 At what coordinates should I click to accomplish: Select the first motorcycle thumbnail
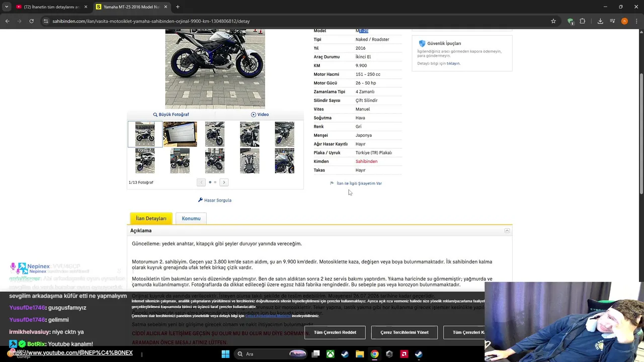(145, 134)
